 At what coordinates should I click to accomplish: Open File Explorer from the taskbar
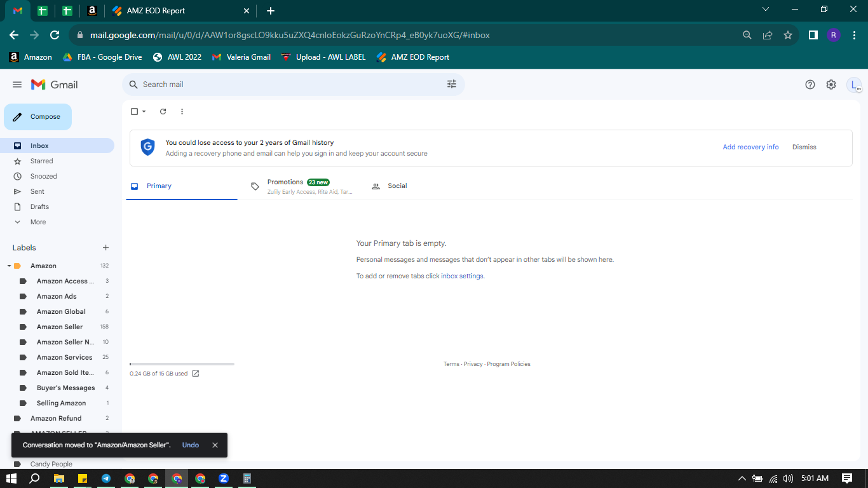click(58, 478)
